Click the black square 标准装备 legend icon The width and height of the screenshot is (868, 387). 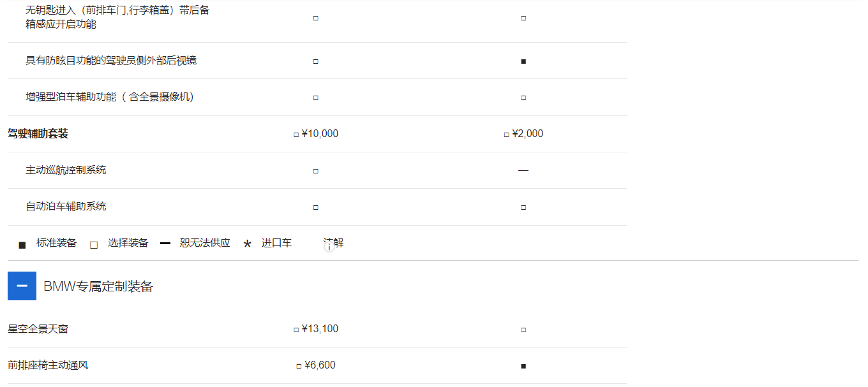tap(22, 245)
